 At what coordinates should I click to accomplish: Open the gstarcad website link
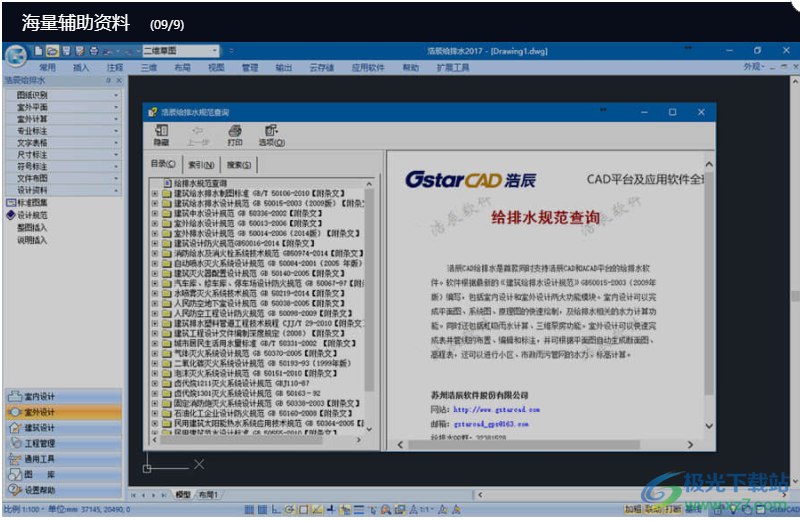496,409
